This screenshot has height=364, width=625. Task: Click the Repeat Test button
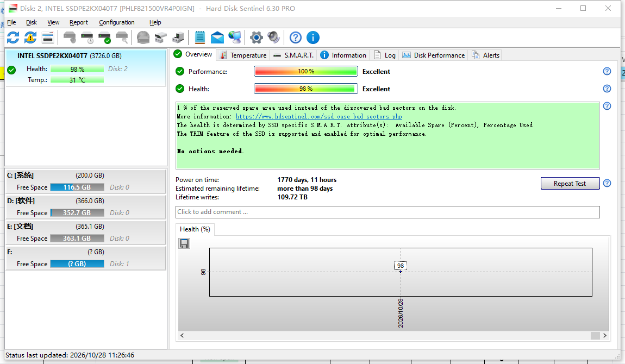tap(570, 184)
